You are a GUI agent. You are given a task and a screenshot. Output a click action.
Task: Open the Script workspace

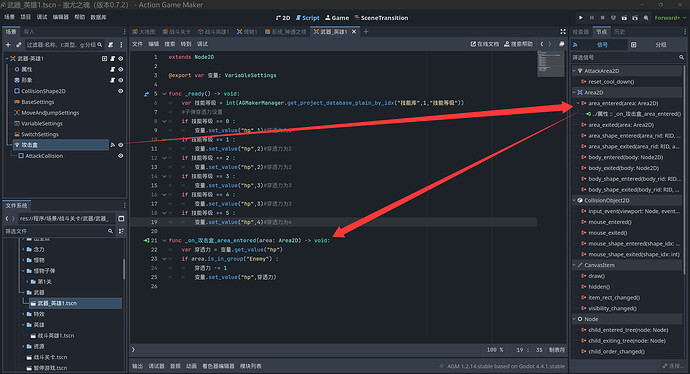(308, 18)
